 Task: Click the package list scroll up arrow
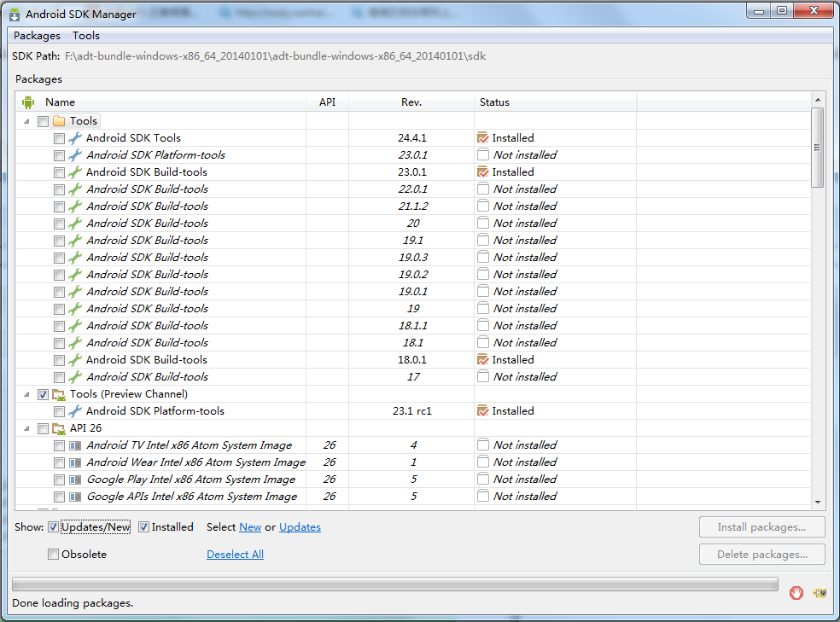click(x=818, y=100)
